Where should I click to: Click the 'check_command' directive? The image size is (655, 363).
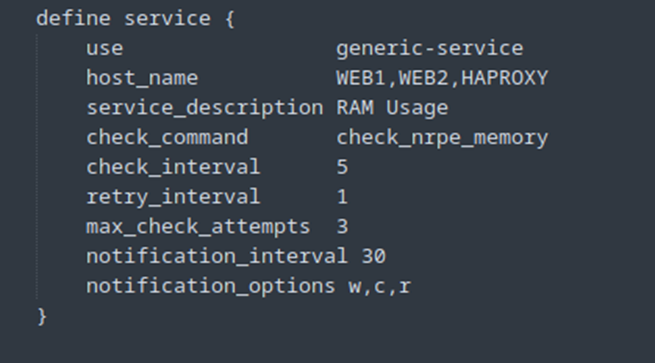(167, 137)
